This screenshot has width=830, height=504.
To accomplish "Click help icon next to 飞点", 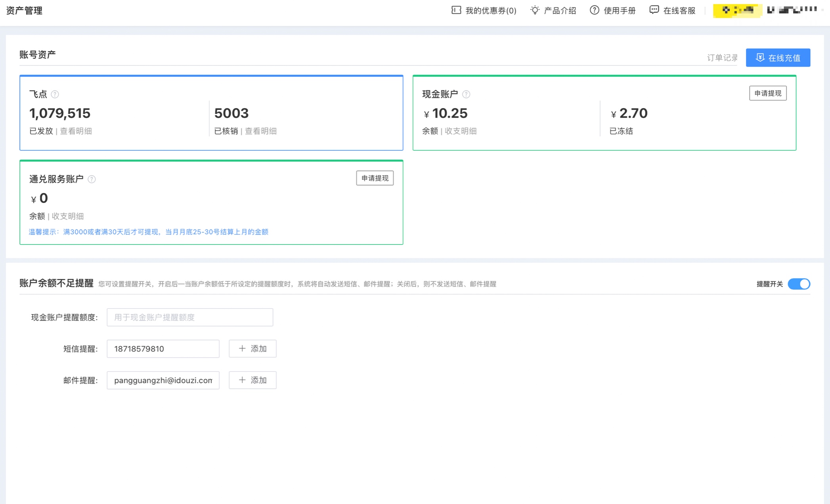I will pyautogui.click(x=55, y=94).
